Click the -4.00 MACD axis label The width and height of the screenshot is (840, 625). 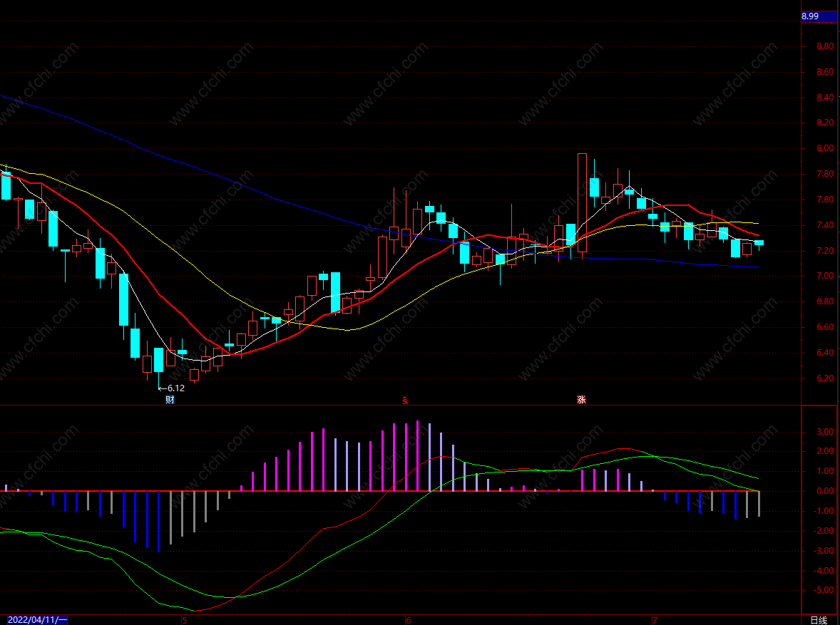click(824, 571)
